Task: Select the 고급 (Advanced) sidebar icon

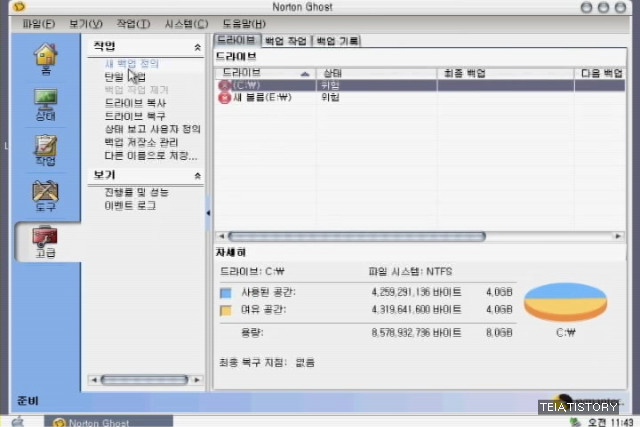Action: pos(45,242)
